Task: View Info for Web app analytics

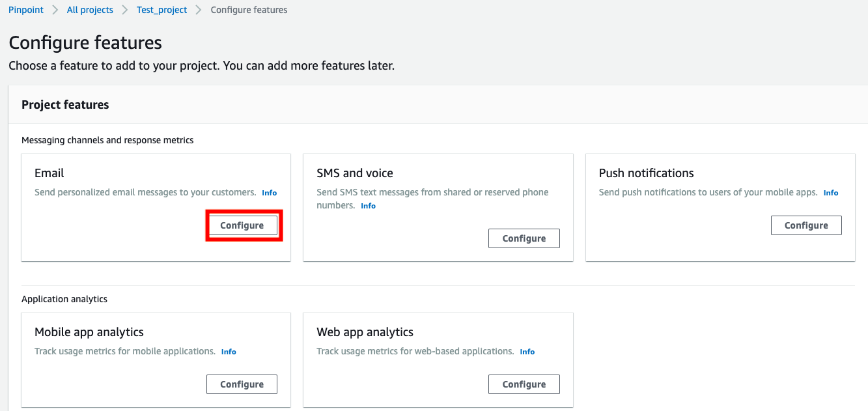Action: click(527, 352)
